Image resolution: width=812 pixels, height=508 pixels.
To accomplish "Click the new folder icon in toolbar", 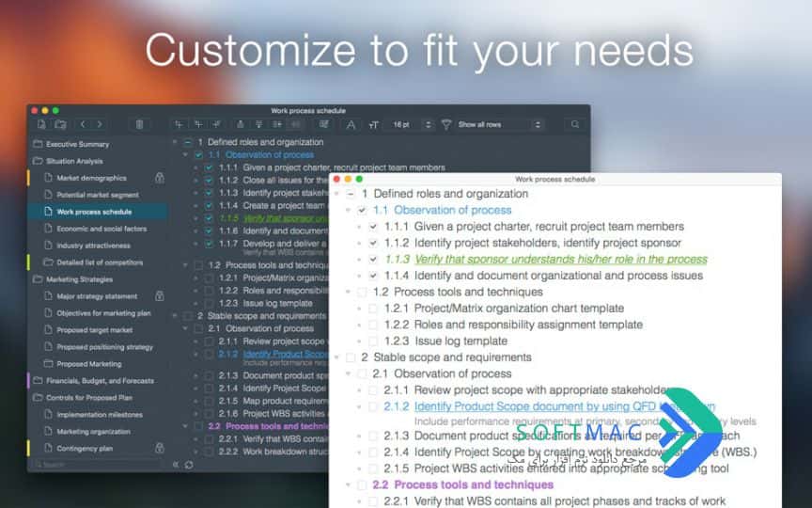I will (x=60, y=124).
